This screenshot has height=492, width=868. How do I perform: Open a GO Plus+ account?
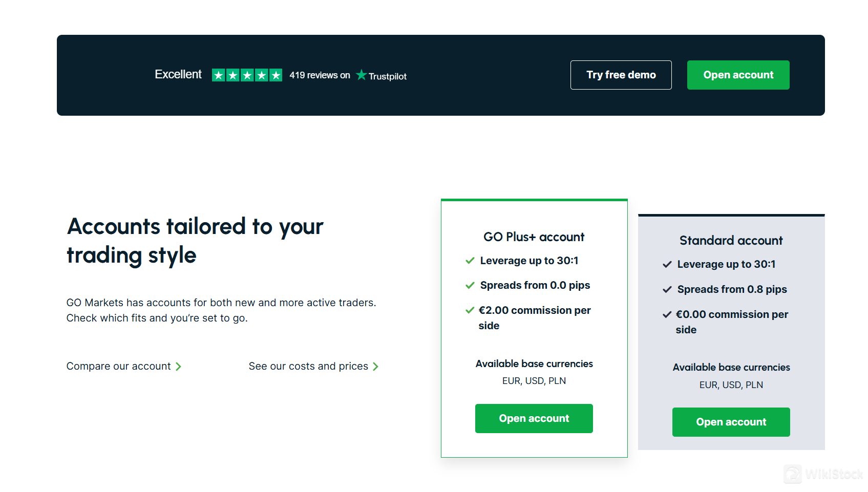534,418
